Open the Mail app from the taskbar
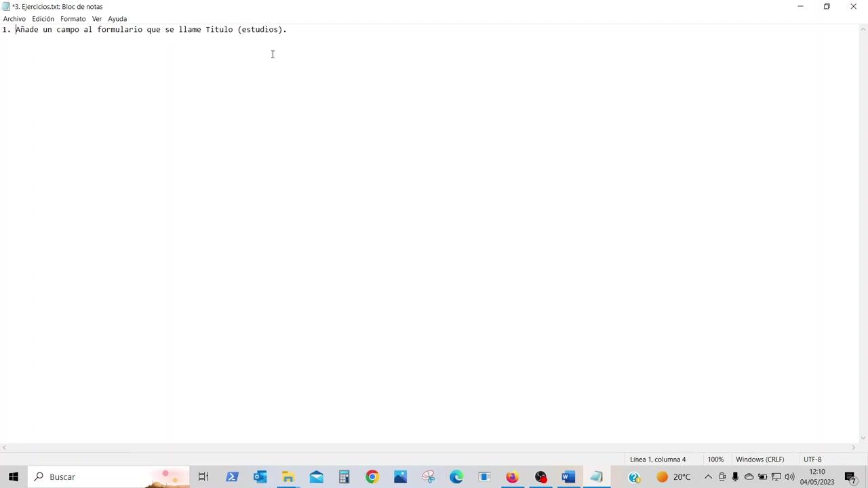Screen dimensions: 868x488 [x=316, y=477]
